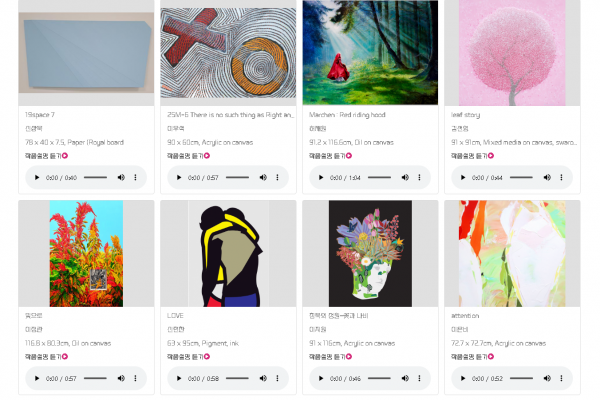Seek the Red riding hood audio progress bar
This screenshot has height=400, width=600.
379,178
